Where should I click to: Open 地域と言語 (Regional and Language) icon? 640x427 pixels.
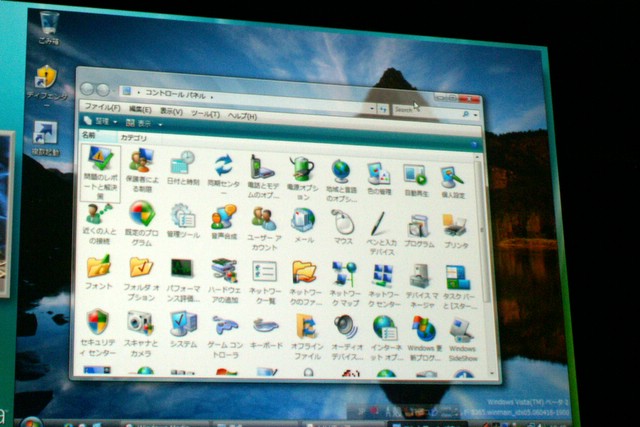pos(341,180)
